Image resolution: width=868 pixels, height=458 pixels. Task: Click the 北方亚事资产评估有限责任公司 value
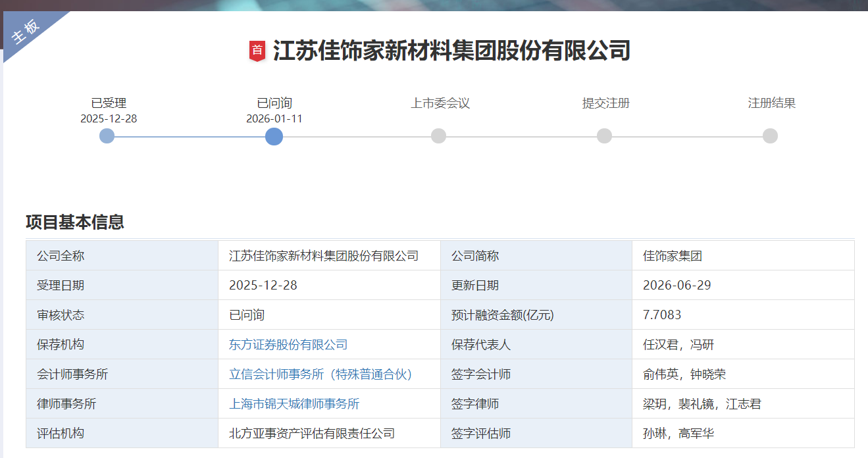coord(312,434)
